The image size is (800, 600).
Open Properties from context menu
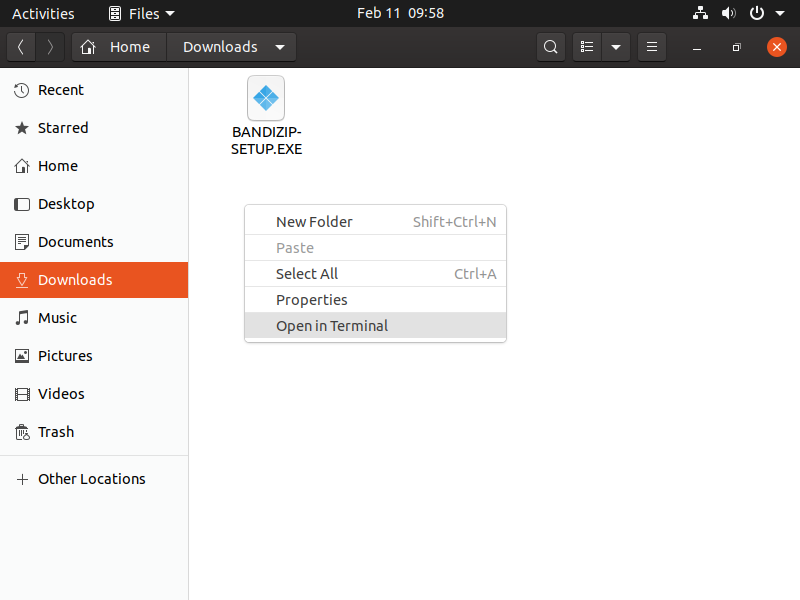312,300
